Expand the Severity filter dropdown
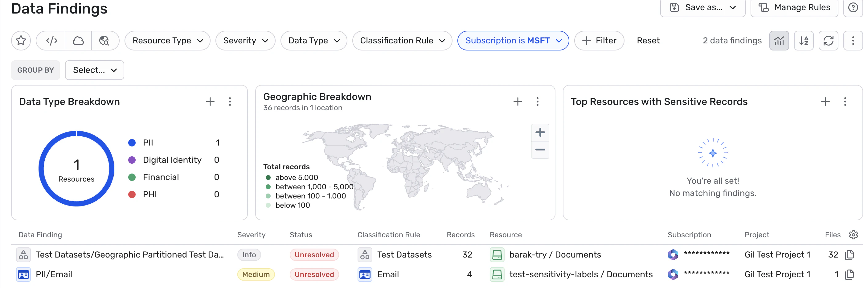Viewport: 868px width, 288px height. tap(245, 41)
